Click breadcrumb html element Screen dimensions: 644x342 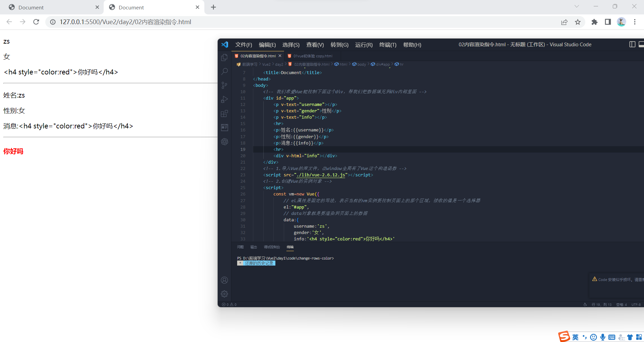[x=341, y=64]
